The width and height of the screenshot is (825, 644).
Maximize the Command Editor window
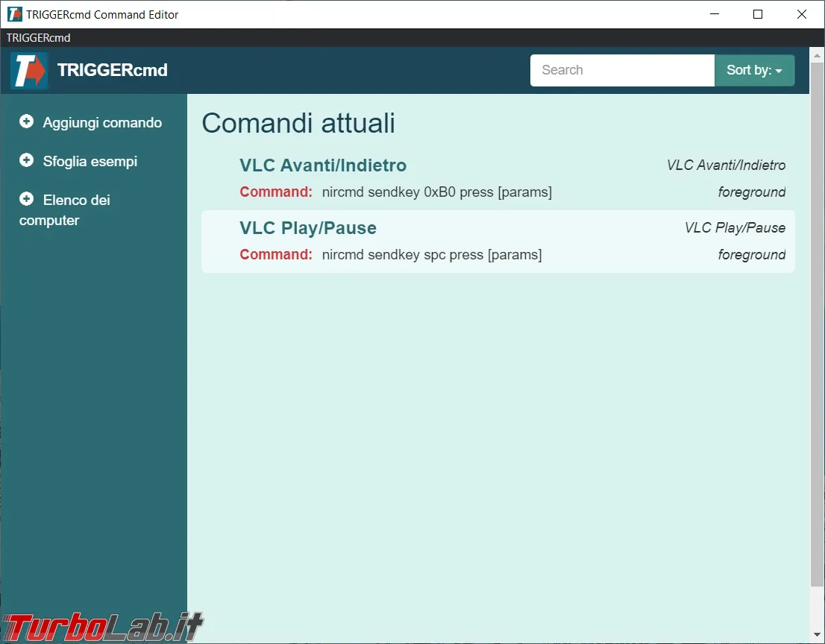[758, 14]
